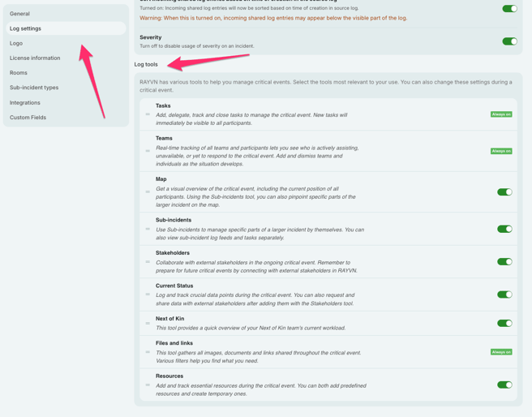Click the Always on badge for Files and links
This screenshot has height=417, width=532.
500,352
